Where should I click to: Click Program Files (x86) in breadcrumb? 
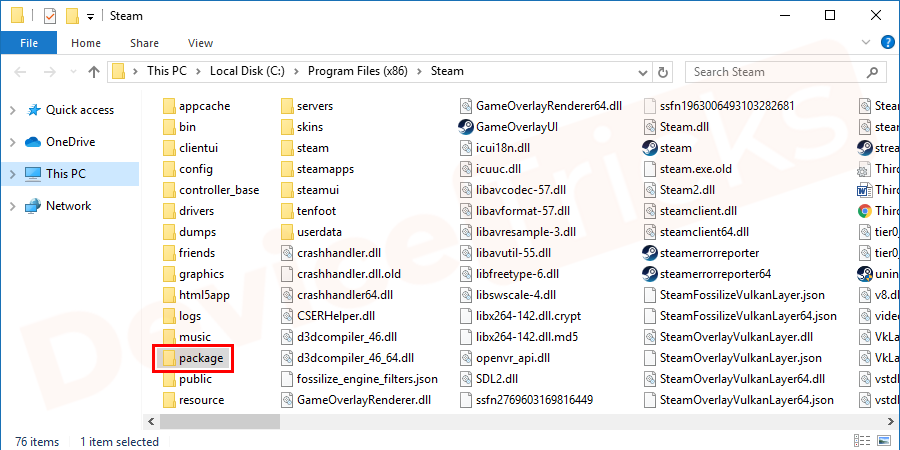coord(359,72)
